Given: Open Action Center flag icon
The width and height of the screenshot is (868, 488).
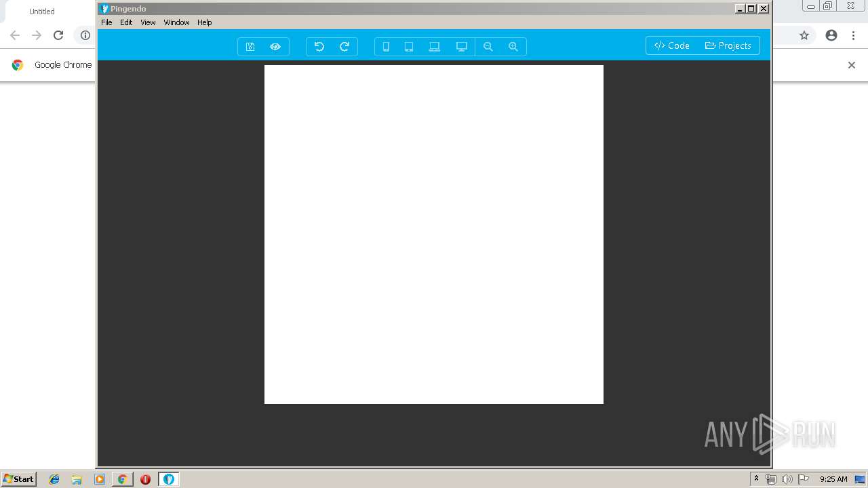Looking at the screenshot, I should (x=804, y=479).
